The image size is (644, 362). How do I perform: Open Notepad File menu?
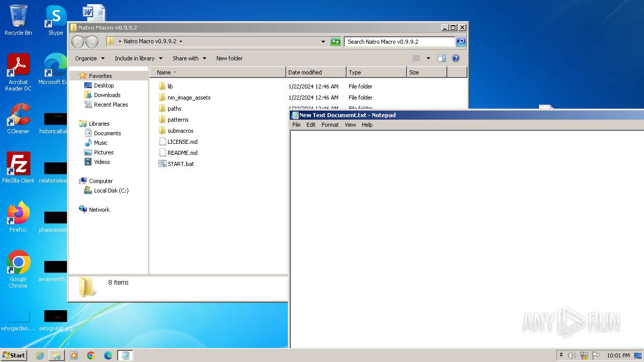(x=296, y=125)
